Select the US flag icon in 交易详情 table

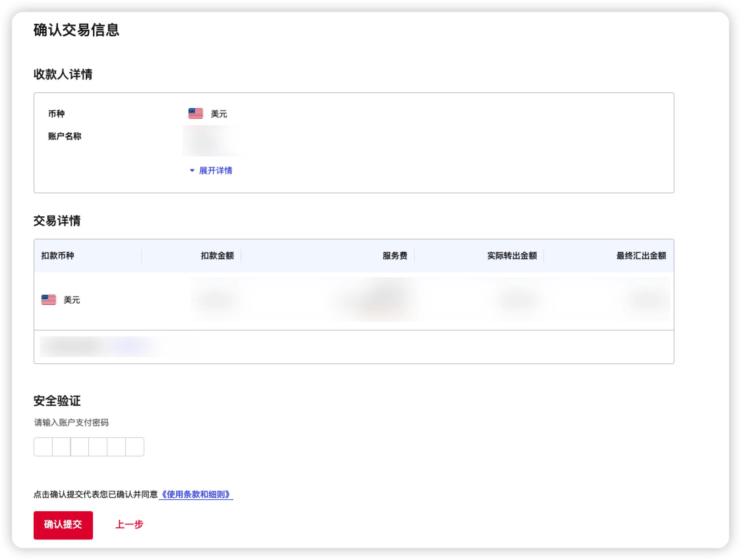pos(48,299)
